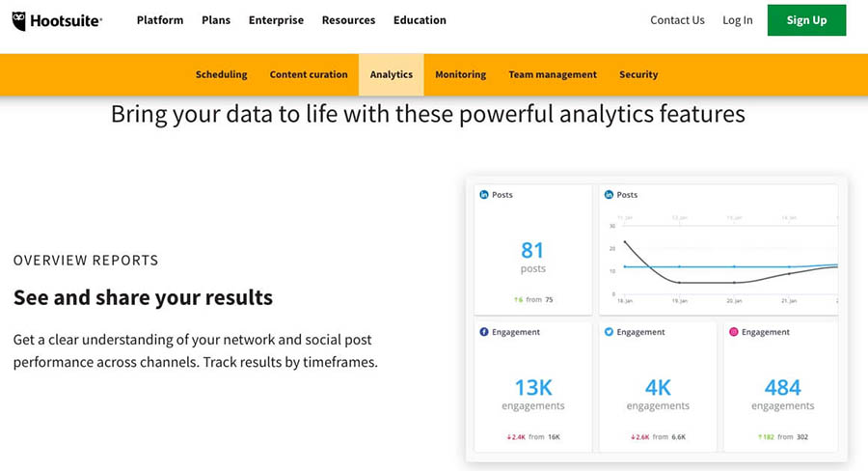Switch to the Scheduling tab

pos(221,74)
